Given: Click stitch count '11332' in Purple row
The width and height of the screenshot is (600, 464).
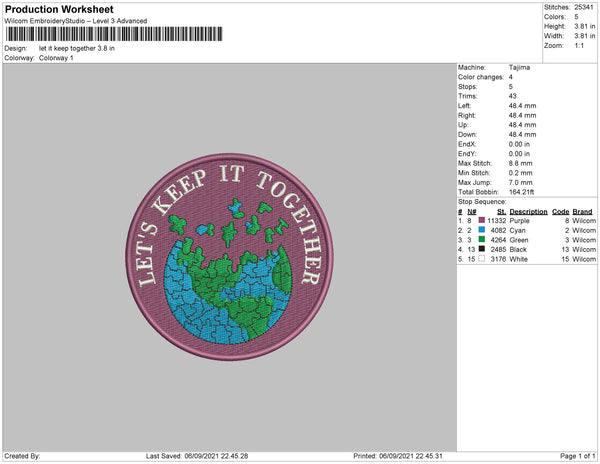Looking at the screenshot, I should (497, 221).
